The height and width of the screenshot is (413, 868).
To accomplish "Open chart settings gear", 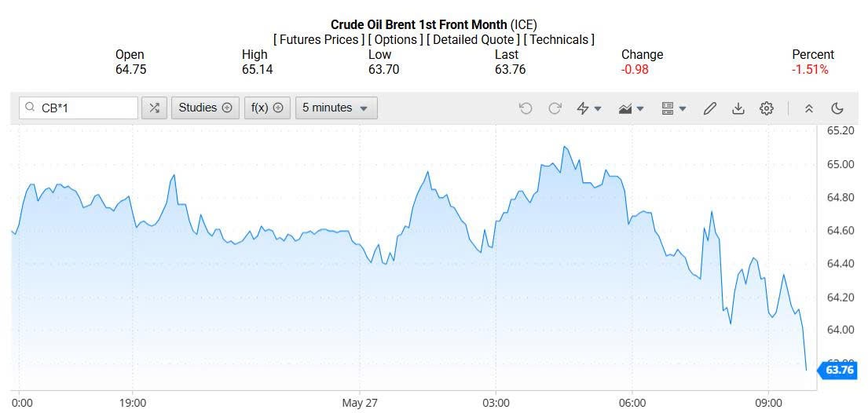I will (767, 108).
